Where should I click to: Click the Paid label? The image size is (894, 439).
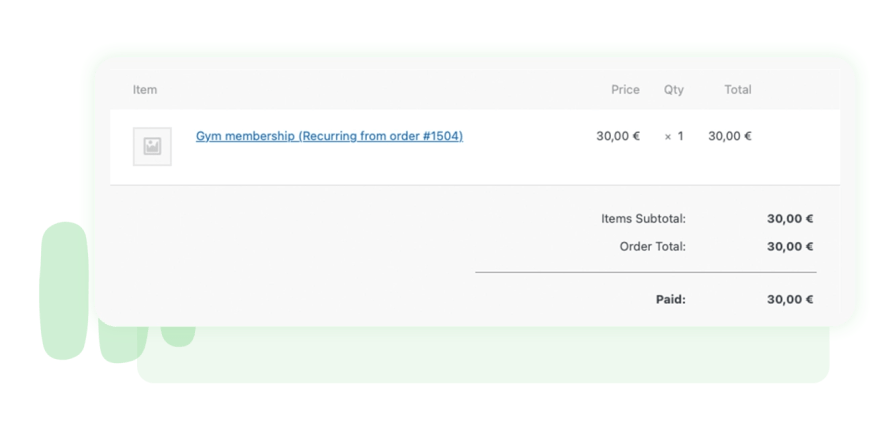[670, 298]
